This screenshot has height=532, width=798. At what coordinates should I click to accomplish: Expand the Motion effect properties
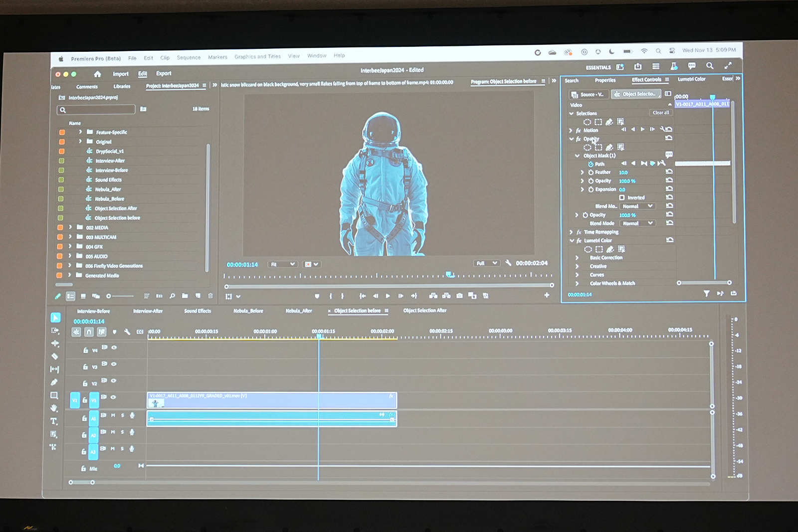click(571, 130)
